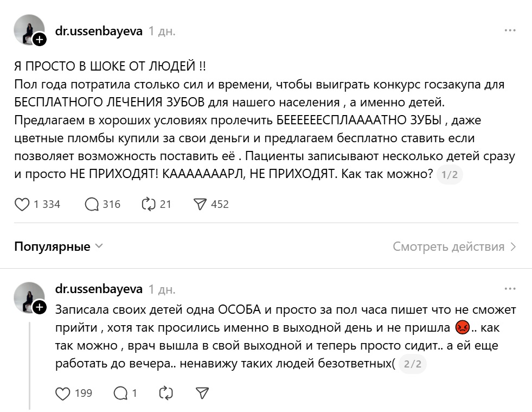This screenshot has height=412, width=532.
Task: Click the main post's 1 дн. timestamp
Action: 162,31
